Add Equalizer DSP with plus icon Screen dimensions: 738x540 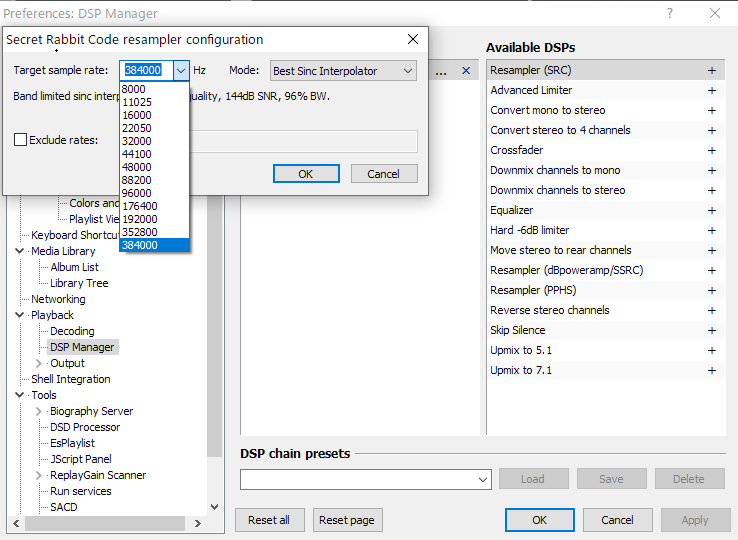click(x=712, y=210)
